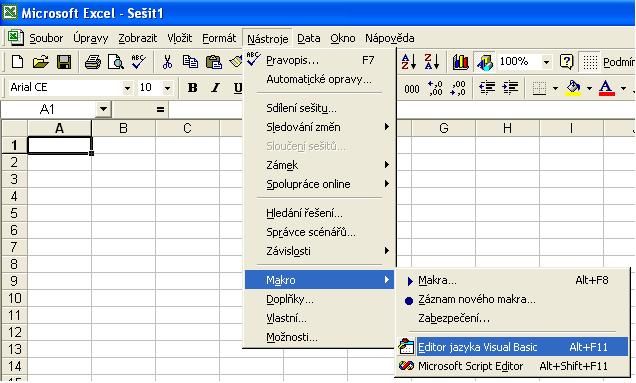The width and height of the screenshot is (636, 383).
Task: Click the thousands separator 000 icon
Action: 412,89
